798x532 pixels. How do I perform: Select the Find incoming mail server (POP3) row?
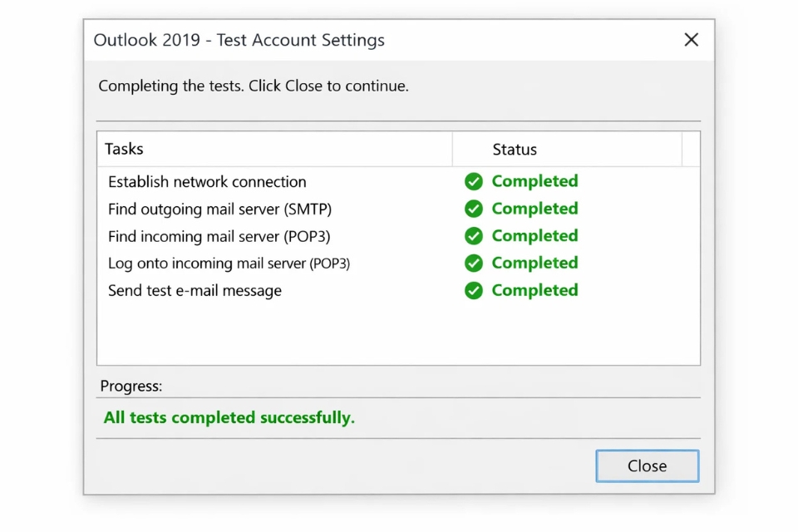pos(219,236)
